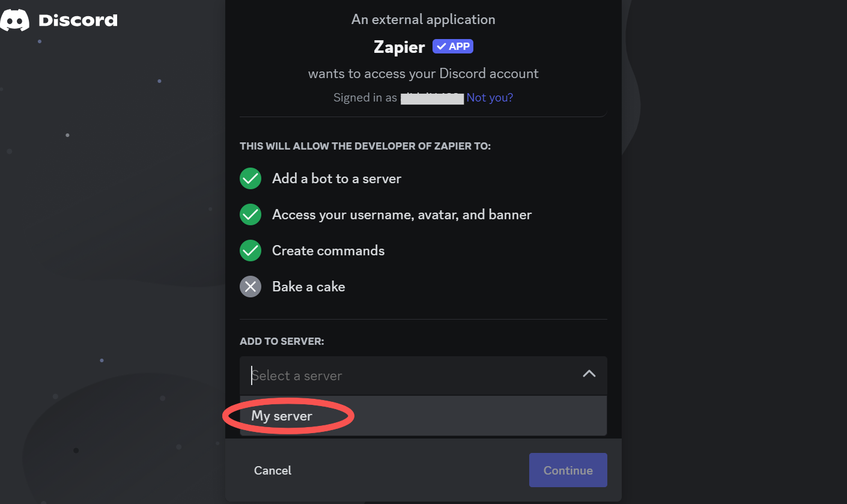Cancel the authorization request
847x504 pixels.
click(273, 470)
